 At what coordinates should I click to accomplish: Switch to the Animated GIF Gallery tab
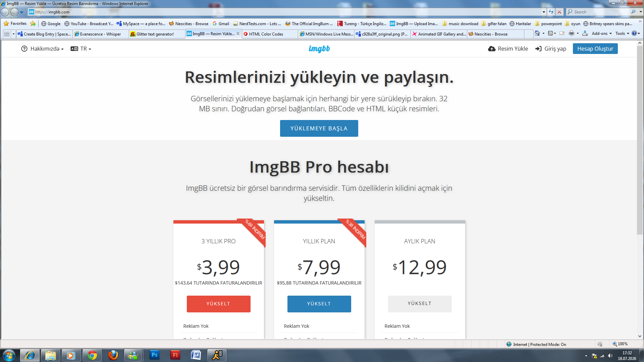click(x=439, y=34)
